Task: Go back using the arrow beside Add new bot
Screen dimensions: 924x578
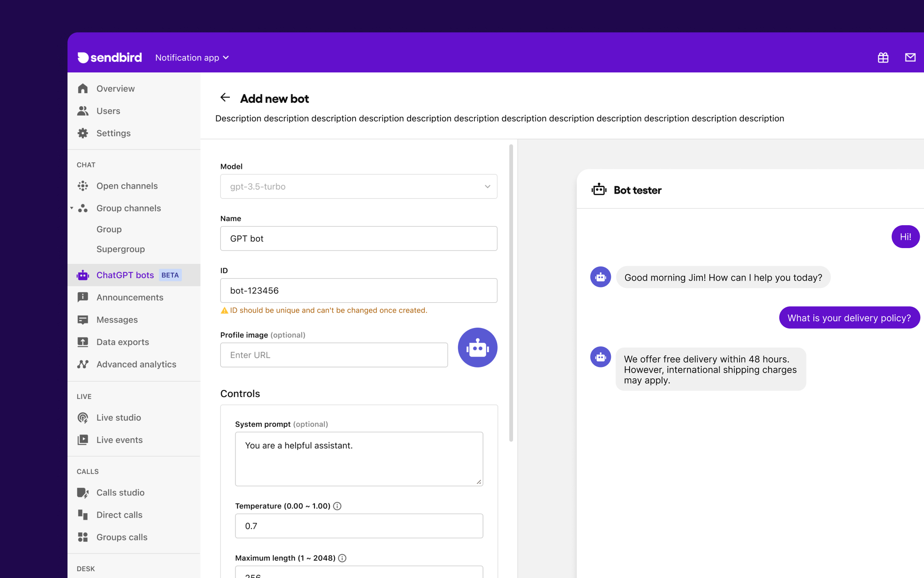Action: coord(225,98)
